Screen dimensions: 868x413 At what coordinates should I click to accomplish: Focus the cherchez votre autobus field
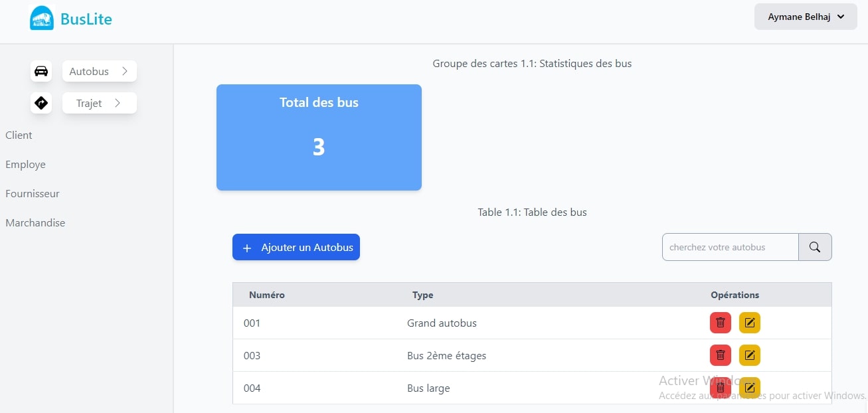click(730, 247)
